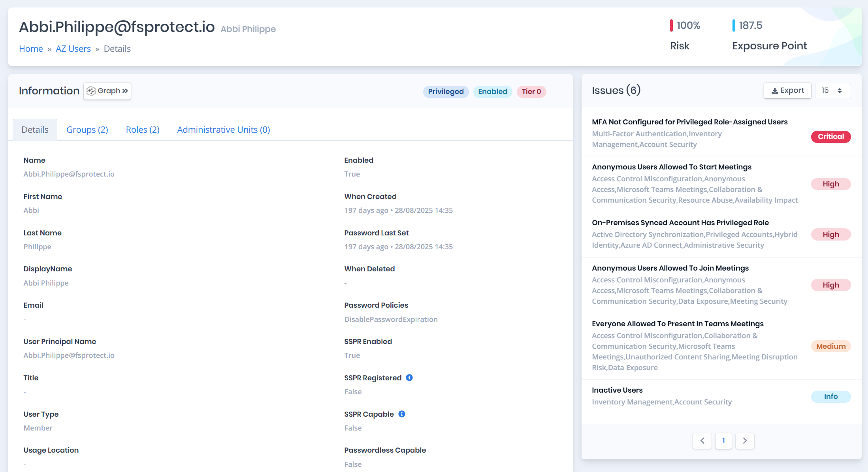Go to previous issues page arrow
This screenshot has height=472, width=868.
(702, 441)
